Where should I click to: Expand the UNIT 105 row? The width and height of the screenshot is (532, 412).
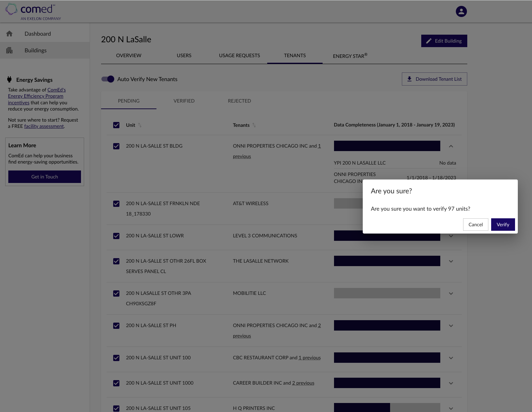coord(451,409)
